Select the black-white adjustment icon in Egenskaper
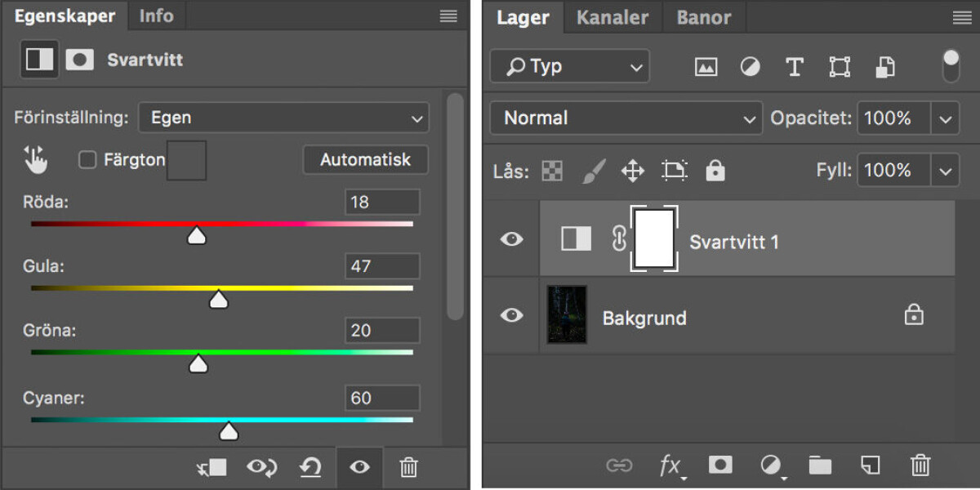The width and height of the screenshot is (980, 490). pyautogui.click(x=39, y=60)
